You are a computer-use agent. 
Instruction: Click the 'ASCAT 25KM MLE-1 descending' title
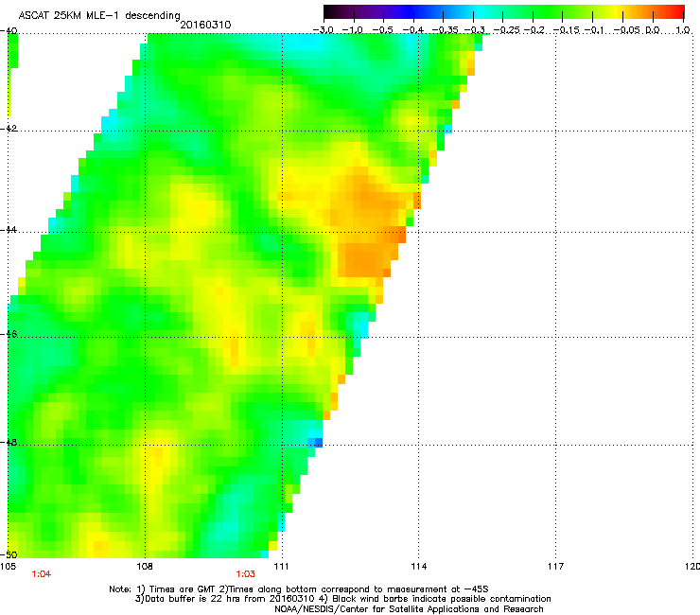[99, 16]
